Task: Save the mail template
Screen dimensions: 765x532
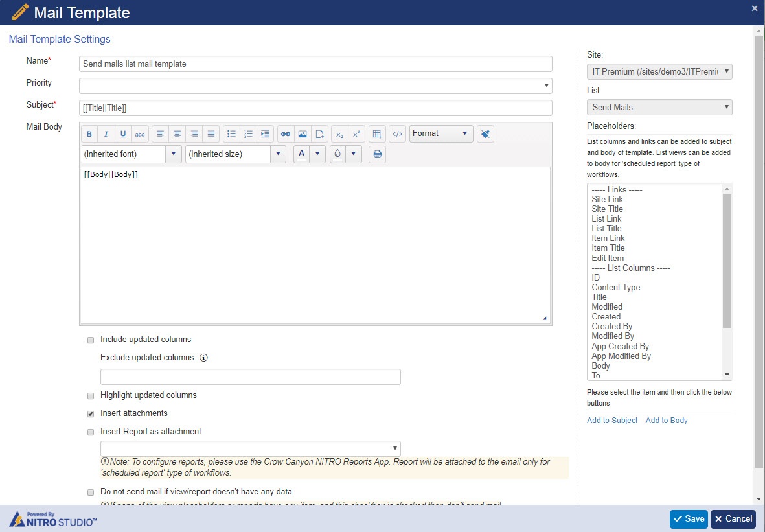Action: pos(689,519)
